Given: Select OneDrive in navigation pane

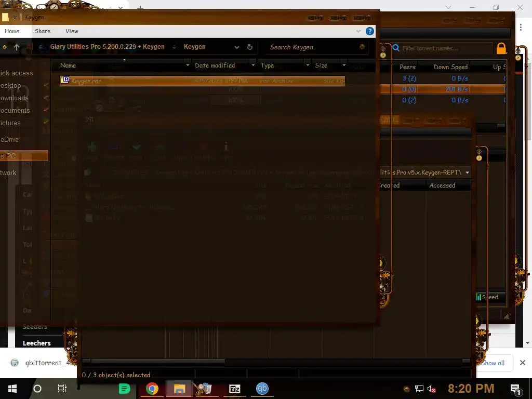Looking at the screenshot, I should tap(9, 139).
